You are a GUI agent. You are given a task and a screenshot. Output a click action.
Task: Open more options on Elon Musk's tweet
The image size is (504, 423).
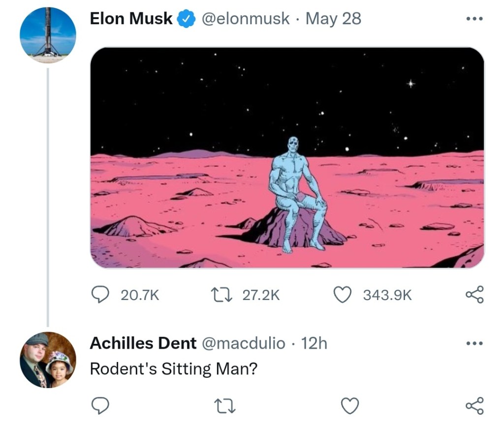click(474, 19)
